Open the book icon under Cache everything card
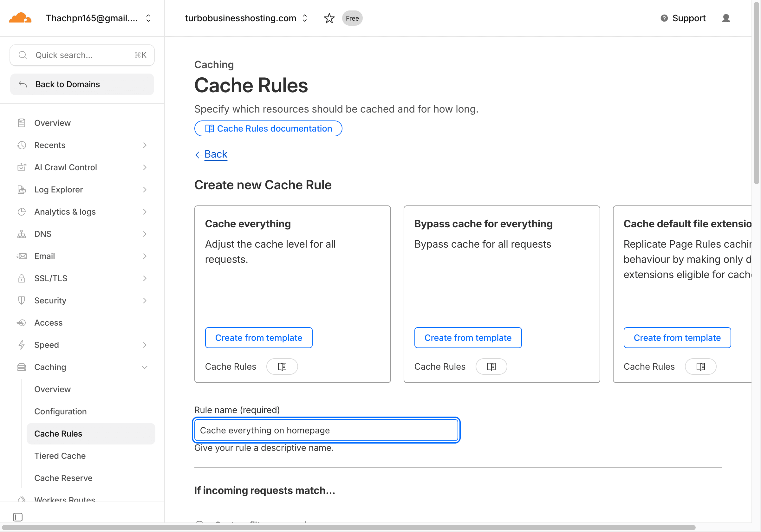 tap(282, 366)
